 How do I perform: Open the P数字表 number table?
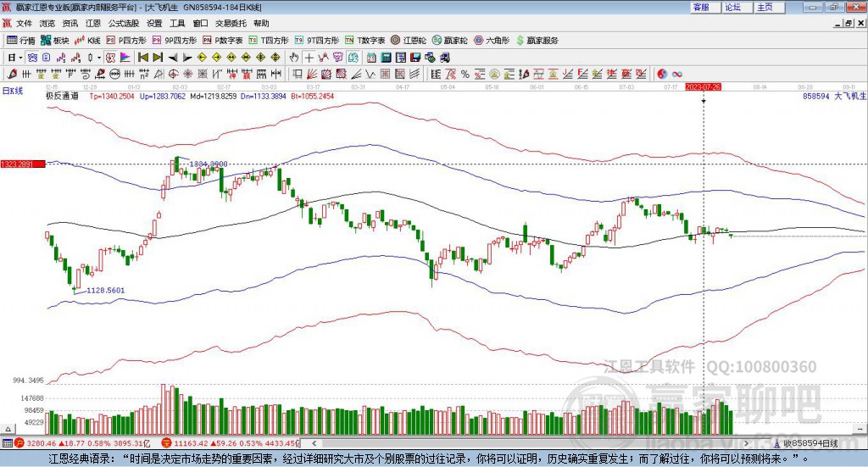223,41
